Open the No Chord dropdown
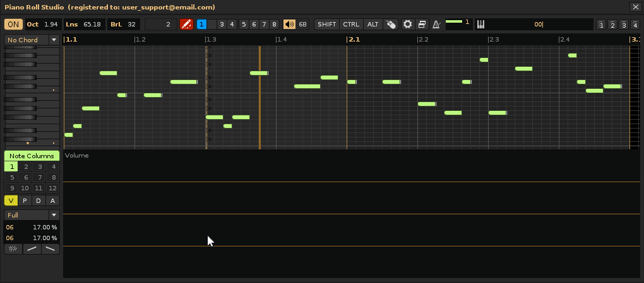The width and height of the screenshot is (644, 283). coord(32,40)
